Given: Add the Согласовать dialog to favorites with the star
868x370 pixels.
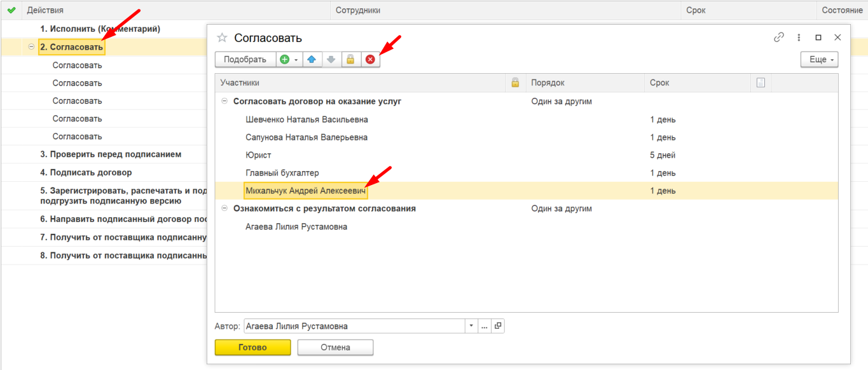Looking at the screenshot, I should click(222, 38).
